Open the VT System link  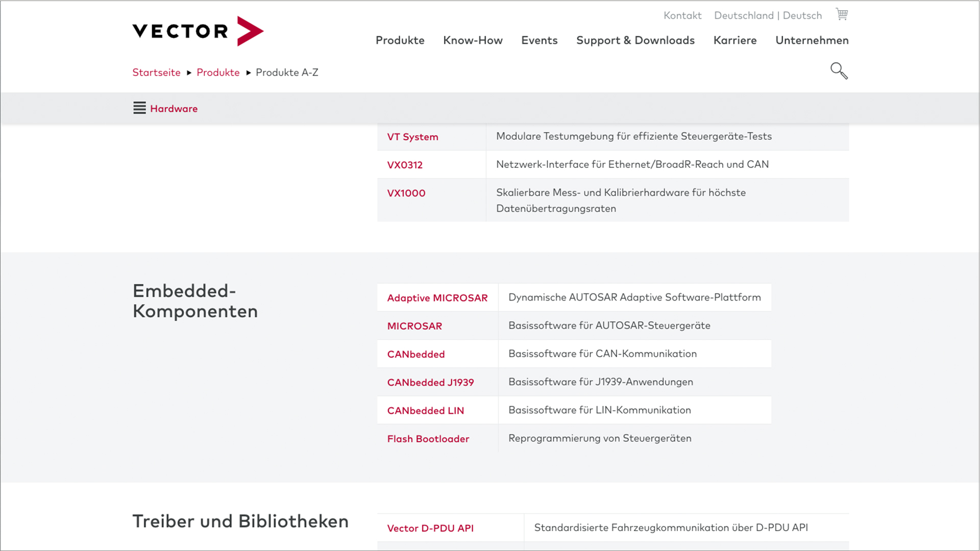412,137
